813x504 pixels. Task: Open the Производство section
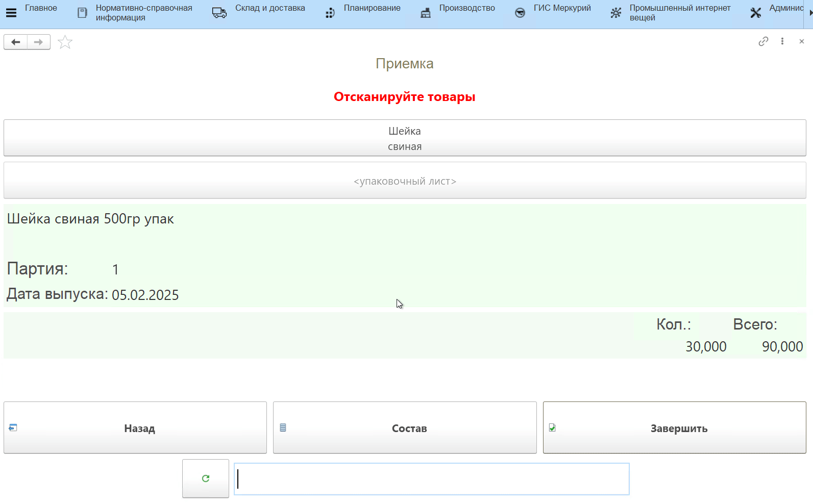(466, 8)
